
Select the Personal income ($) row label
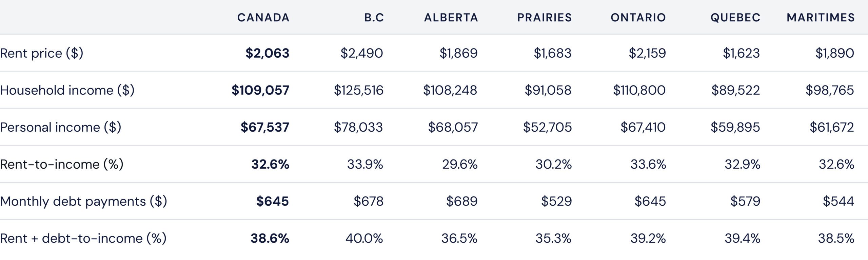tap(60, 127)
